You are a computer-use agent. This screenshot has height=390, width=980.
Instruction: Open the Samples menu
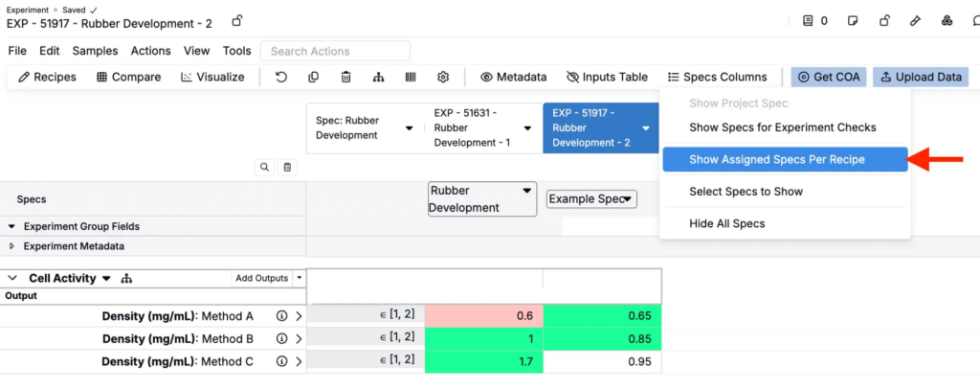95,51
